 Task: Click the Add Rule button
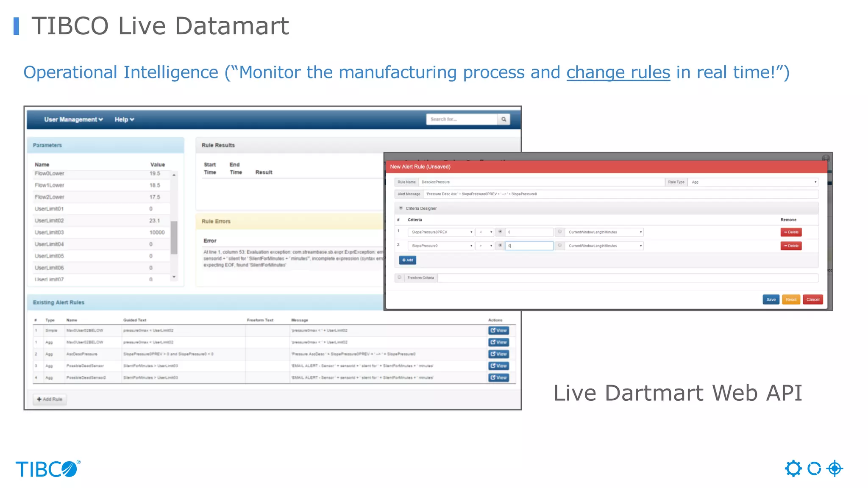click(50, 399)
